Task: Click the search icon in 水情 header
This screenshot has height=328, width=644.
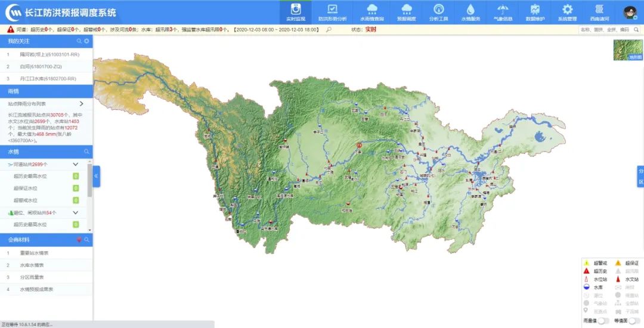Action: (x=86, y=151)
